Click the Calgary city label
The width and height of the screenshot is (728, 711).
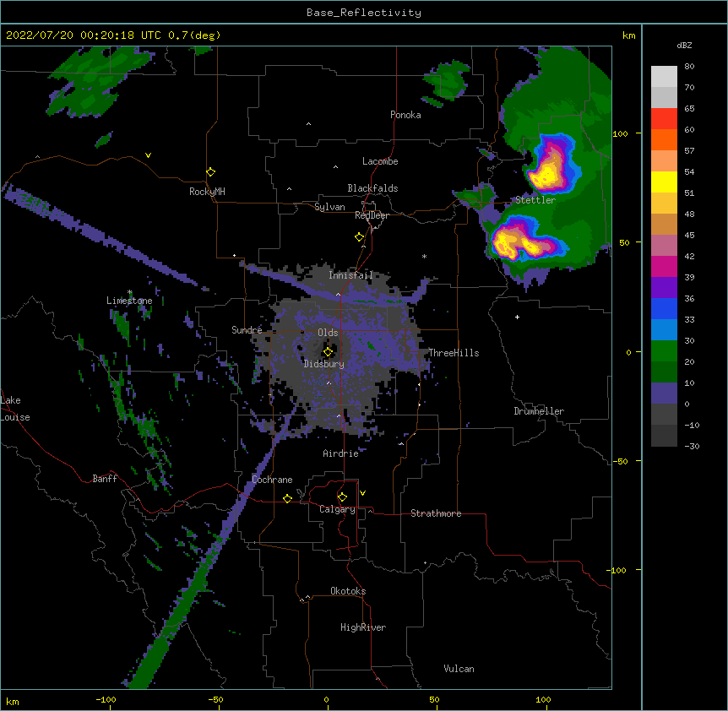coord(337,509)
